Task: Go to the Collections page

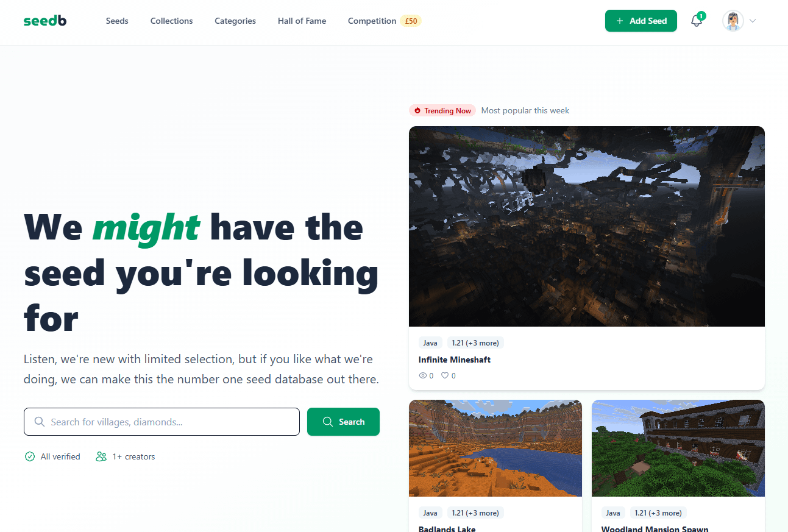Action: pos(172,21)
